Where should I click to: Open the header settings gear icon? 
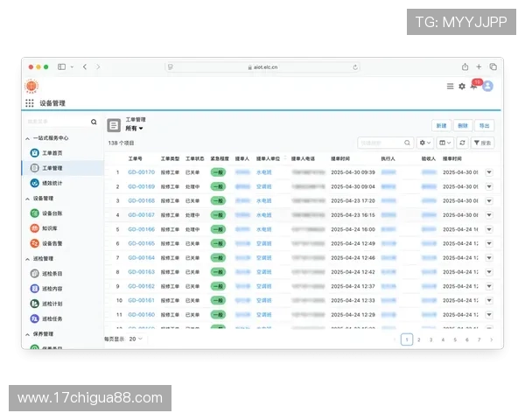pos(462,87)
